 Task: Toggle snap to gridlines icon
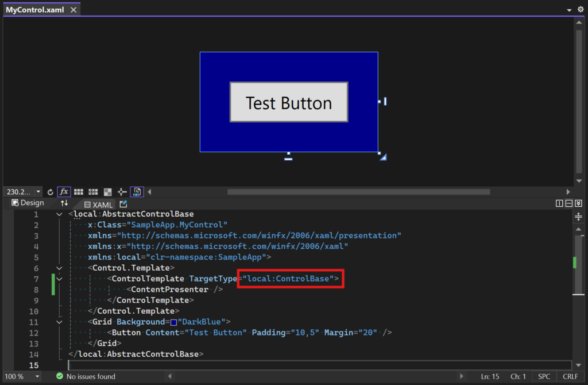coord(93,192)
